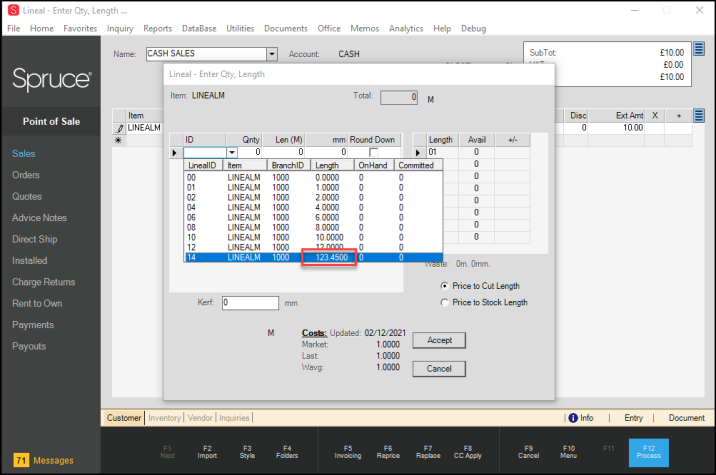This screenshot has height=475, width=716.
Task: Click the F12 Process button
Action: pyautogui.click(x=649, y=452)
